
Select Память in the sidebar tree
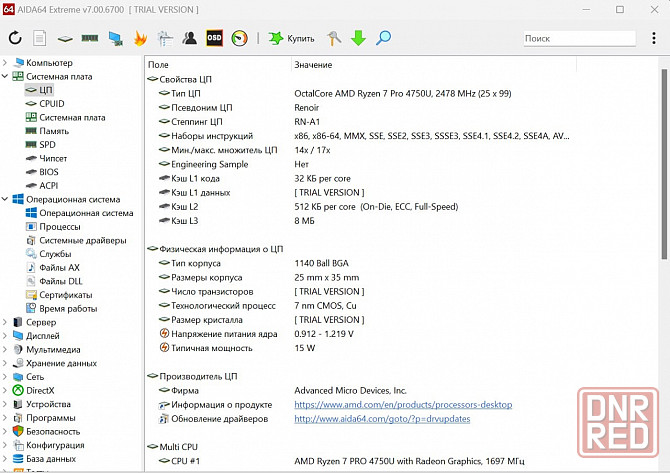[x=54, y=131]
